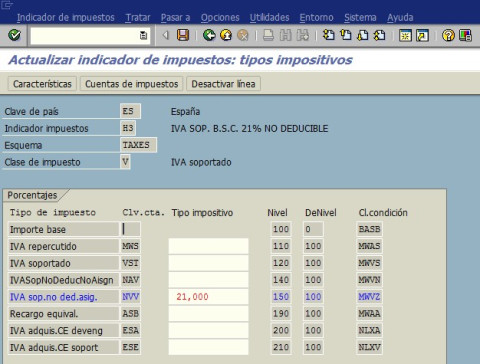Open the Opciones menu
The height and width of the screenshot is (364, 480).
coord(220,17)
